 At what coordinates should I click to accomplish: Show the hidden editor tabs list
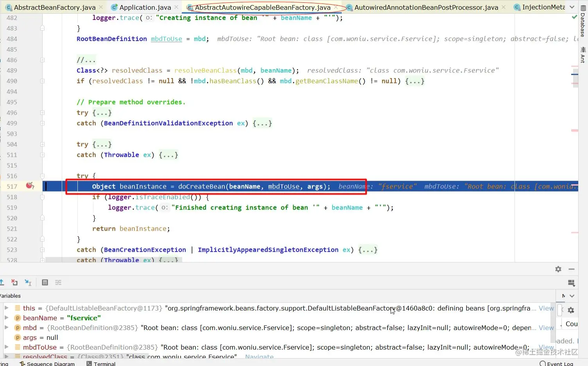click(572, 7)
